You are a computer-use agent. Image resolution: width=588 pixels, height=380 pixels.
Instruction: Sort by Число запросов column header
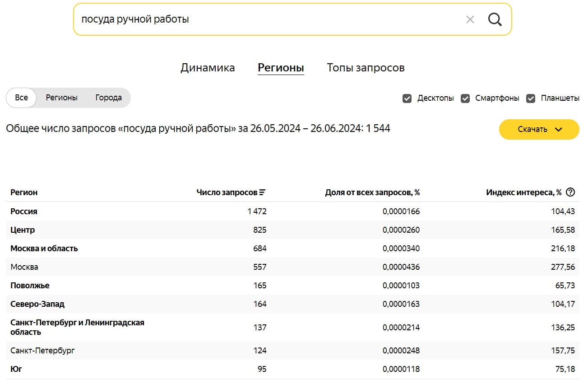[x=227, y=192]
